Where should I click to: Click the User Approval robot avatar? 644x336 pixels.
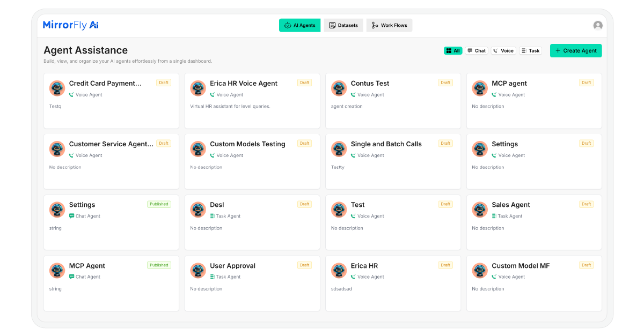[198, 271]
